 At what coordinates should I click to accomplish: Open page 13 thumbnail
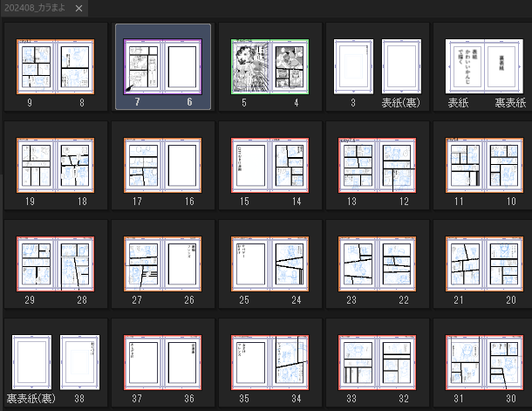point(358,165)
